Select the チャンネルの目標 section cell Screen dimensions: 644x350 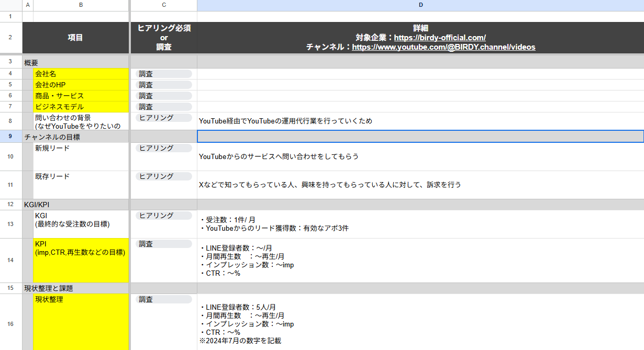75,137
